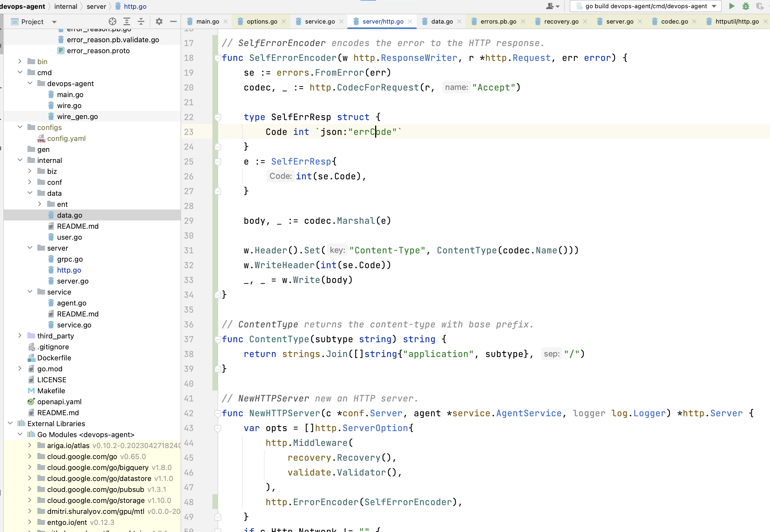Viewport: 770px width, 532px height.
Task: Fold the ContentType function at line 37
Action: (x=218, y=339)
